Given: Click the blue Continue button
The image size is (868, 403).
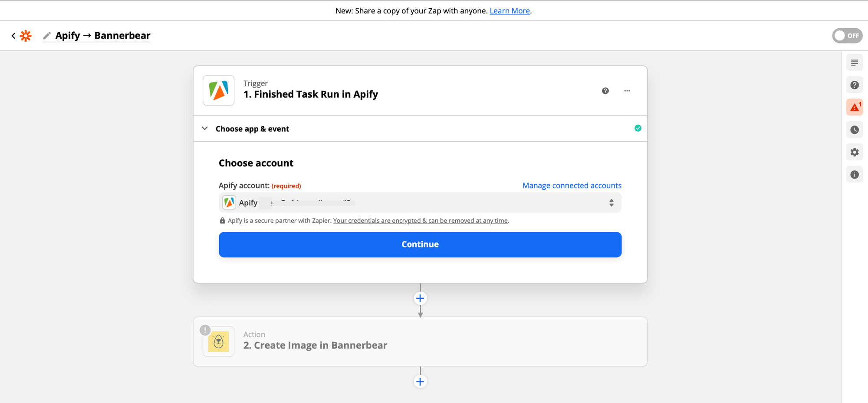Looking at the screenshot, I should point(420,244).
